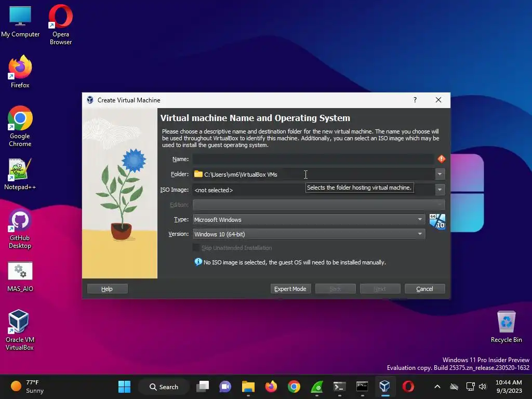
Task: Open the green leaf app in the taskbar
Action: 317,387
